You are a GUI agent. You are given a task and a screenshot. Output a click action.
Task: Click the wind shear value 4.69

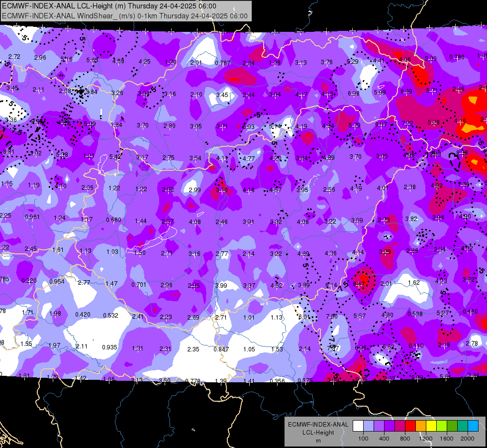point(303,254)
